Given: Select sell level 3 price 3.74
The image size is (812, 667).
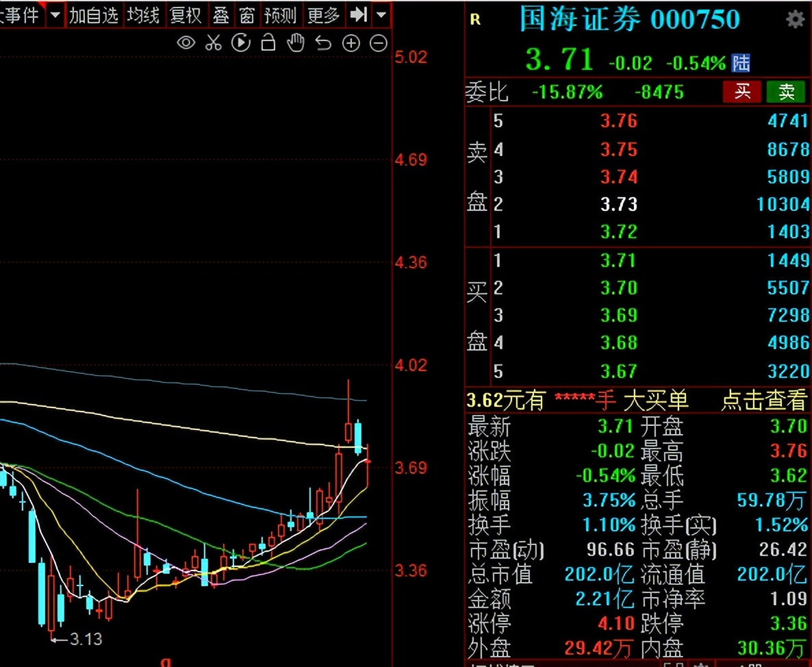Looking at the screenshot, I should coord(619,177).
